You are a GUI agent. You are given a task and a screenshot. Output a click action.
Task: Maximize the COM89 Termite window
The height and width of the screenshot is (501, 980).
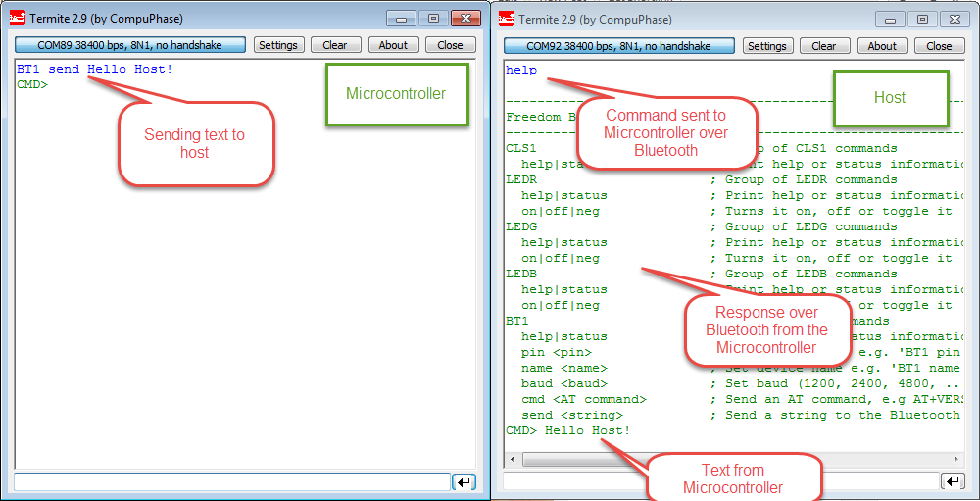click(x=432, y=19)
